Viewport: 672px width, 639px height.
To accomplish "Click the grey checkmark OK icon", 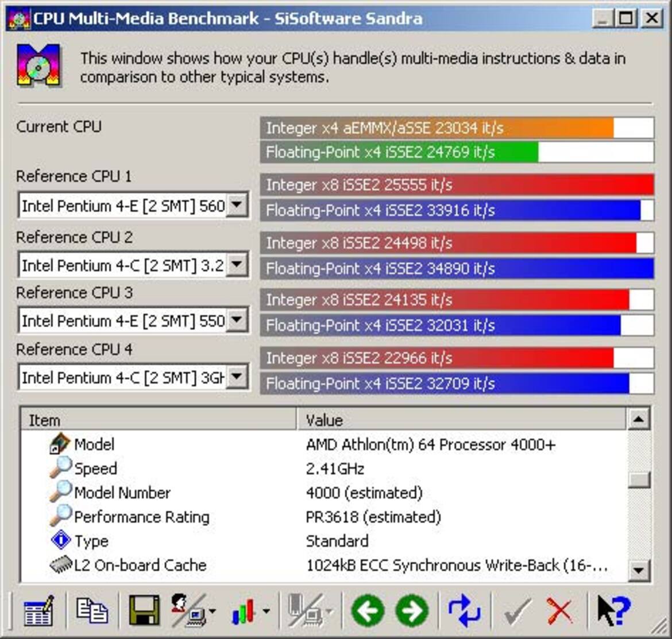I will [x=517, y=611].
